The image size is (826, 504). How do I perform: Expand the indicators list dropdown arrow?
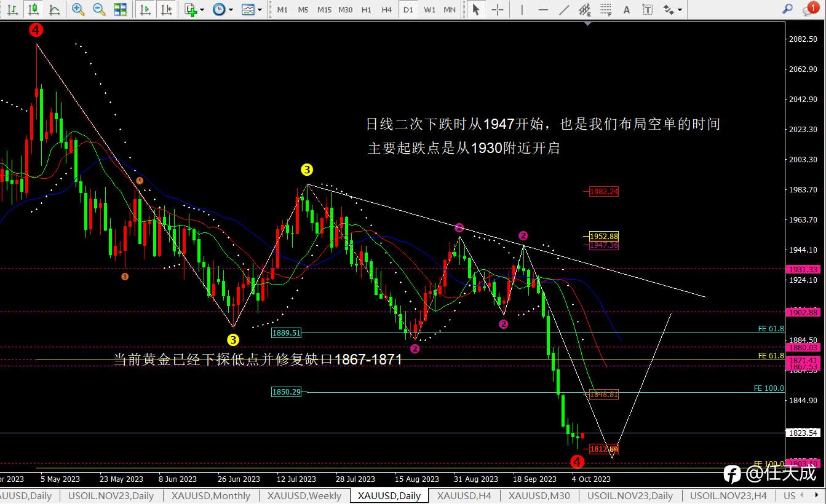tap(202, 9)
